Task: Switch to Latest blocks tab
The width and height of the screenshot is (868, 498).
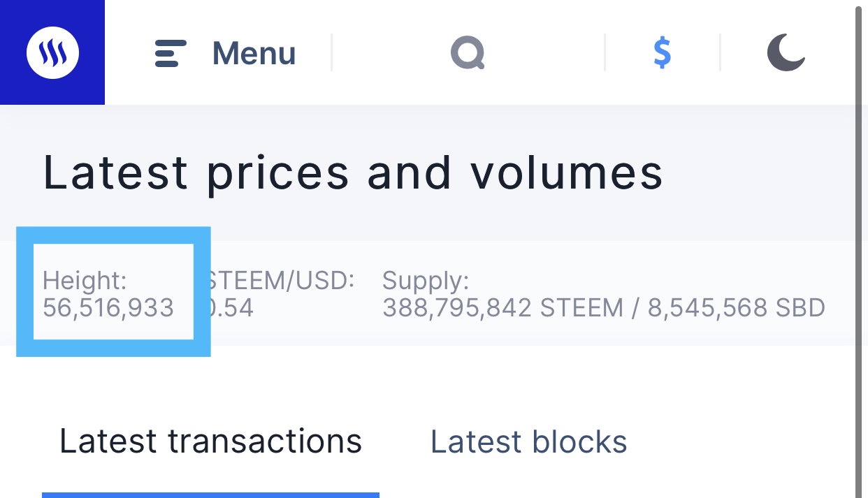Action: [x=528, y=441]
